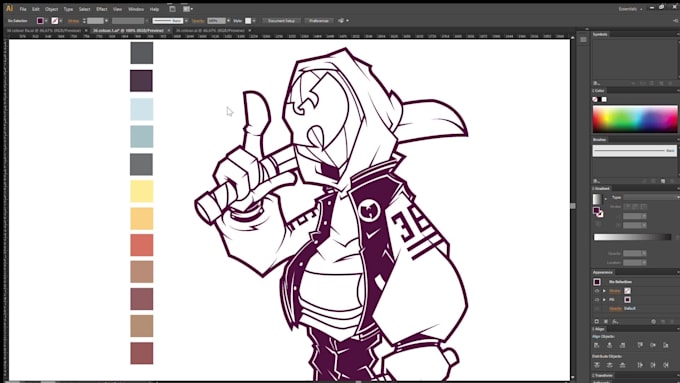
Task: Open the stroke weight dropdown in control bar
Action: click(x=106, y=20)
